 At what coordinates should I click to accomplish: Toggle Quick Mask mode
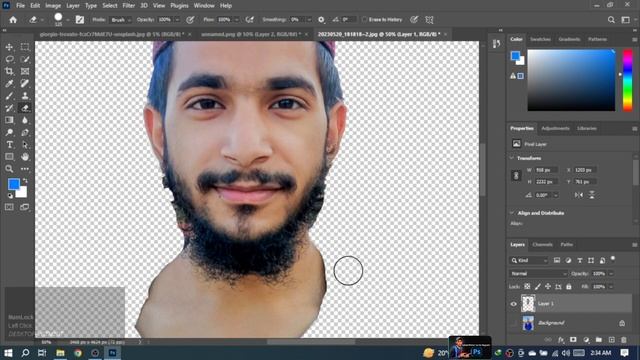pyautogui.click(x=9, y=207)
